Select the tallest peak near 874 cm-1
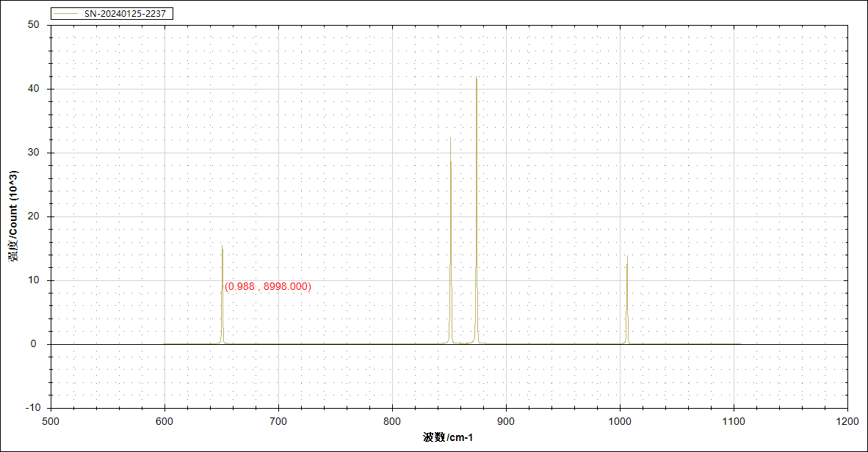 click(x=477, y=81)
